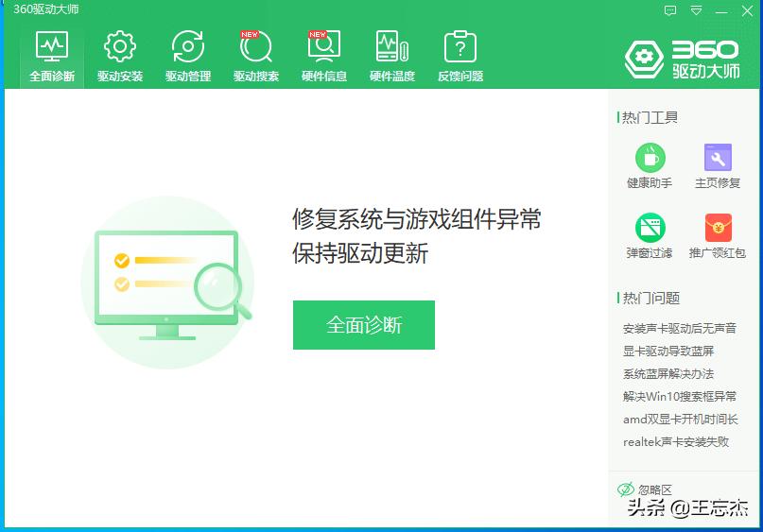Open the 反馈问题 clipboard icon
Image resolution: width=763 pixels, height=532 pixels.
460,46
